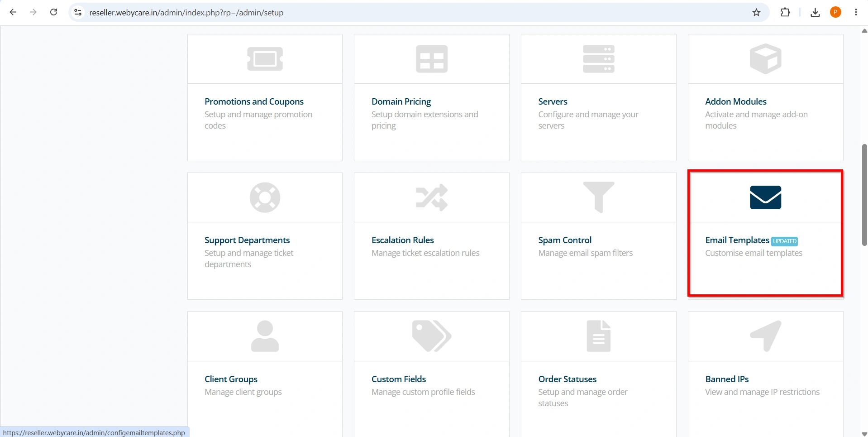Click 'Customise email templates' description text
The image size is (868, 437).
[x=754, y=253]
